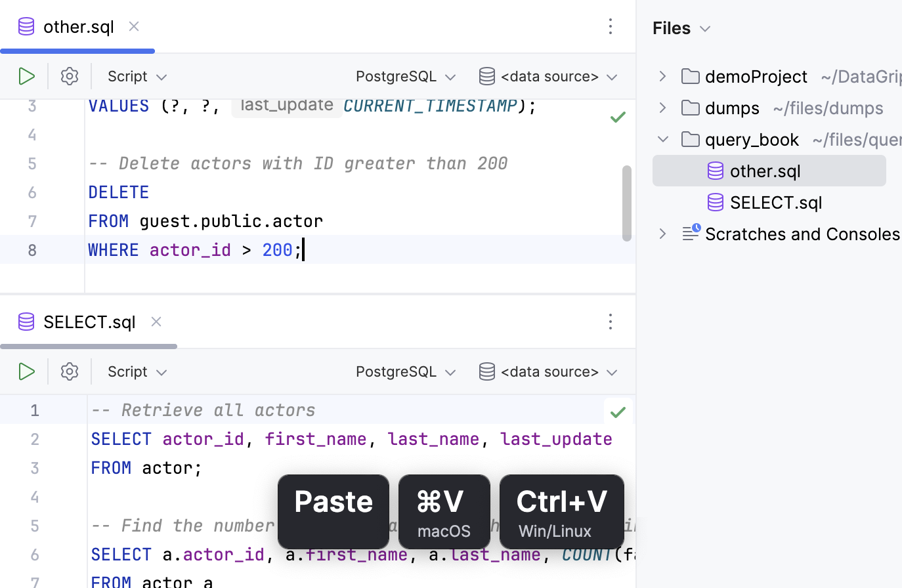The image size is (902, 588).
Task: Open Script dropdown in other.sql toolbar
Action: pyautogui.click(x=137, y=76)
